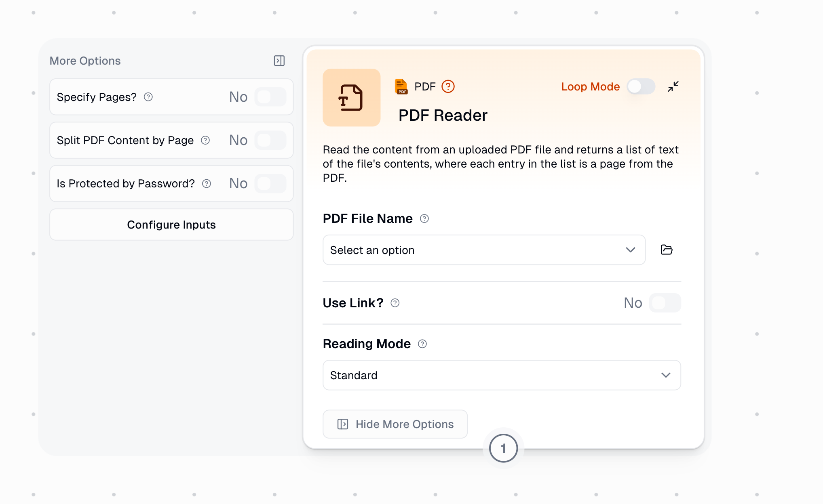Enable Loop Mode switch
The width and height of the screenshot is (823, 504).
click(641, 86)
